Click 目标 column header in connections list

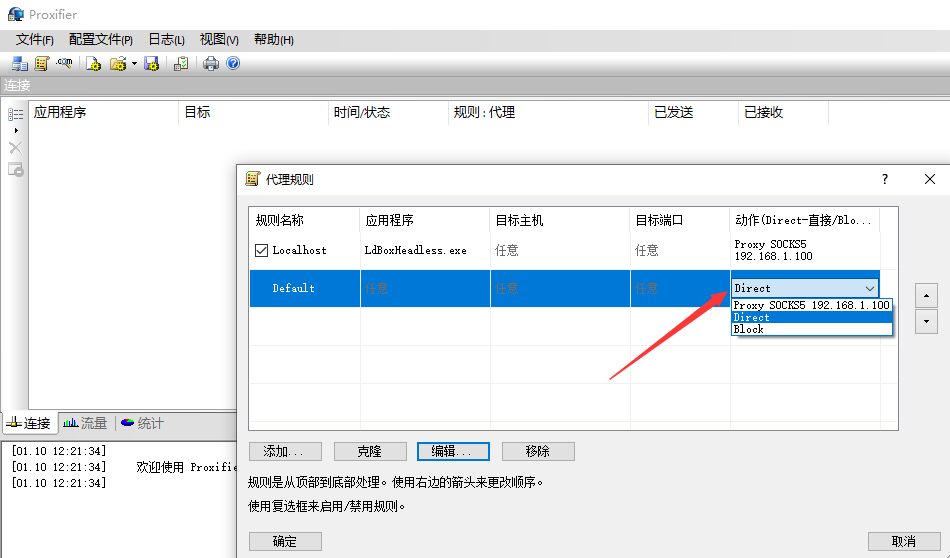coord(253,113)
